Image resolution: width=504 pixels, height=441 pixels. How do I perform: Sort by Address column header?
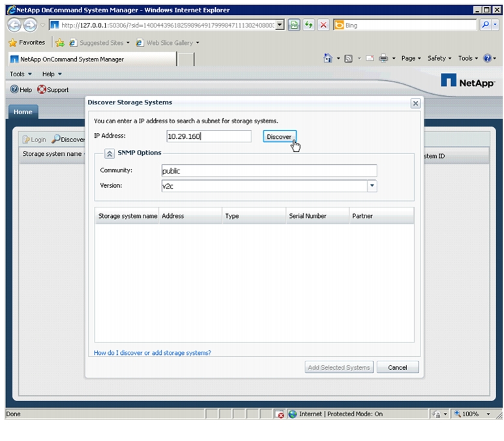[190, 216]
